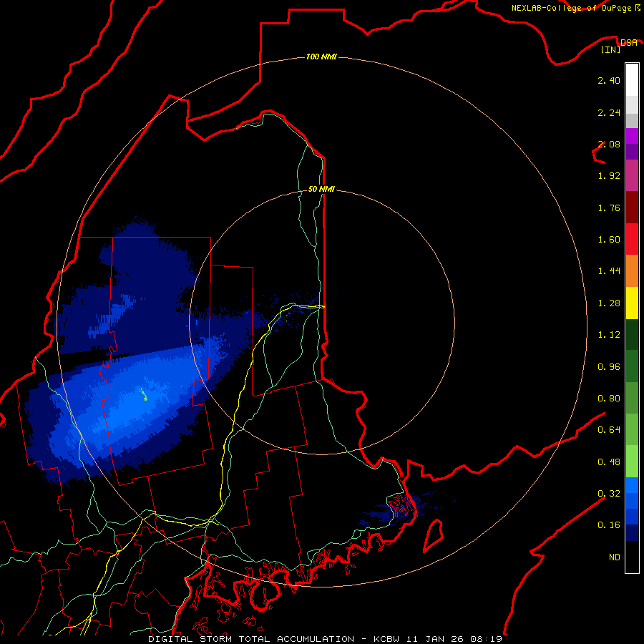Click the ND legend label
This screenshot has width=644, height=644.
tap(615, 557)
